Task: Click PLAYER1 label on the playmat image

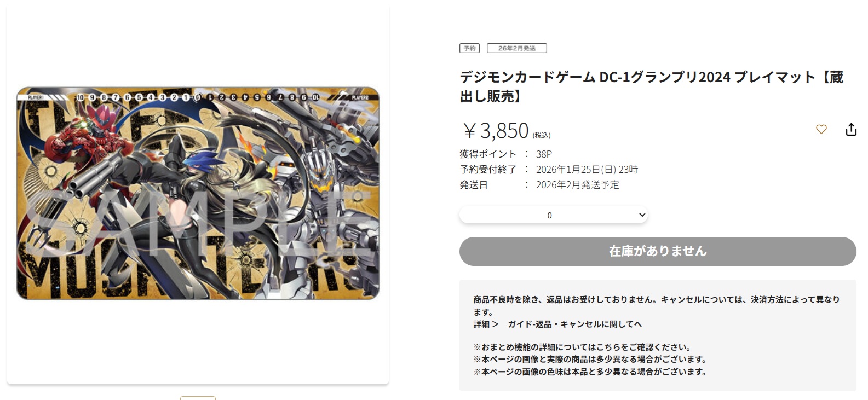Action: (36, 97)
